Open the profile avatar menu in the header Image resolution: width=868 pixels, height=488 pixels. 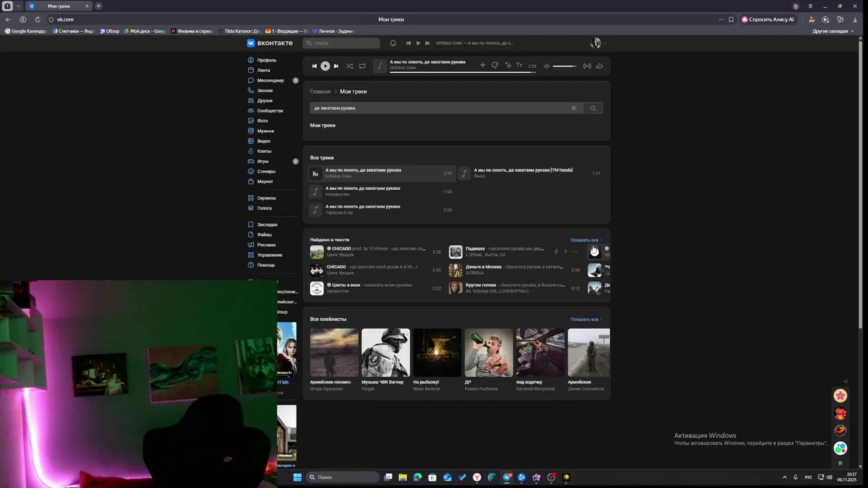point(596,43)
